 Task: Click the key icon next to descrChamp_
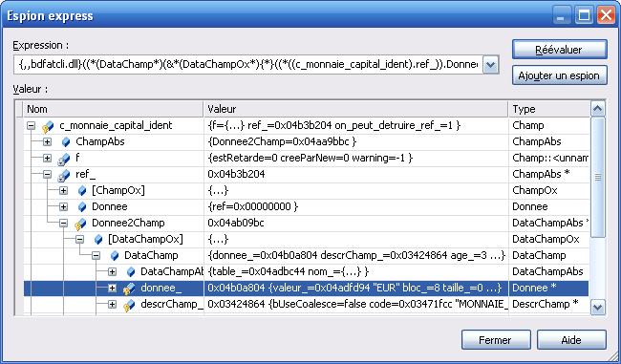(129, 305)
